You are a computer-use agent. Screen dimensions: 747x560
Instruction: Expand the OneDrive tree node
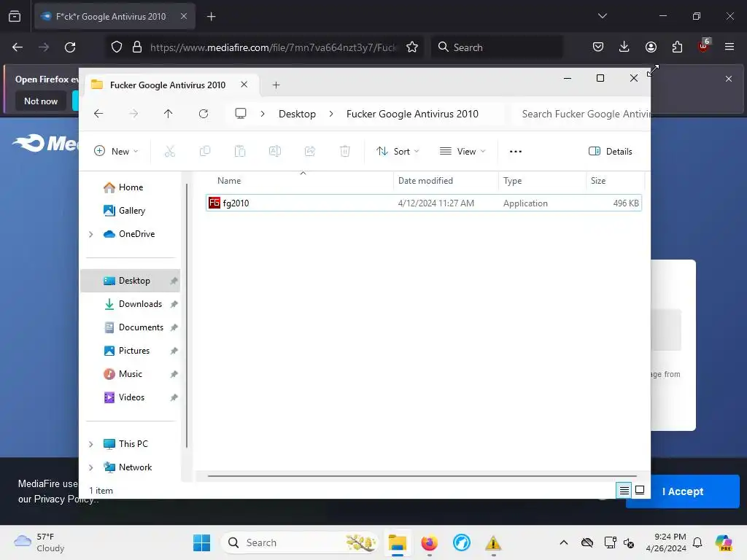(91, 234)
